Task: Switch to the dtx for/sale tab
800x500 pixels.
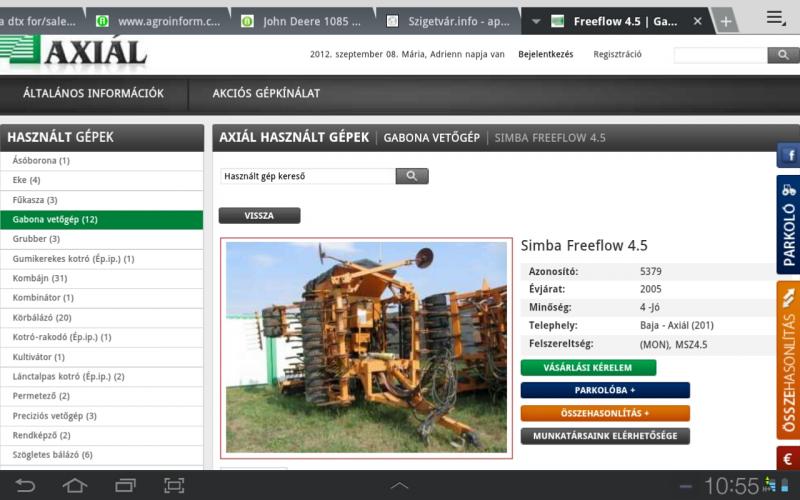Action: pyautogui.click(x=41, y=21)
